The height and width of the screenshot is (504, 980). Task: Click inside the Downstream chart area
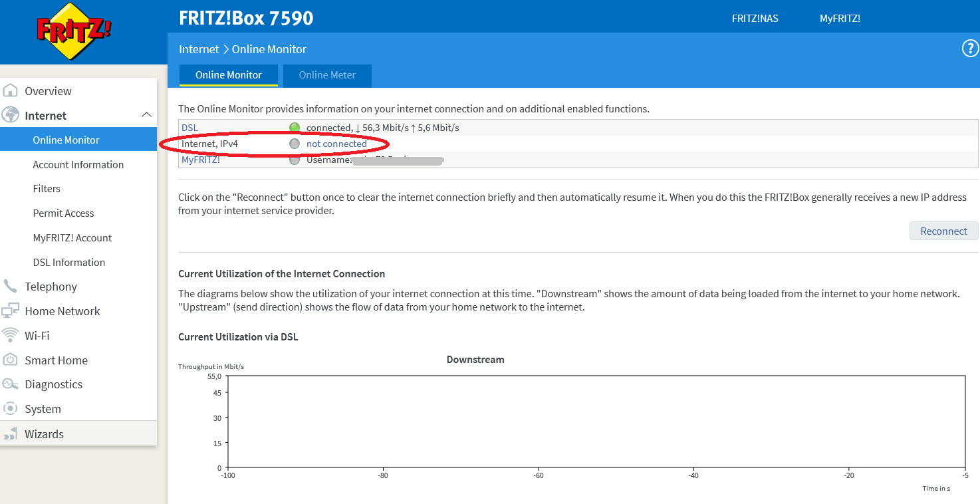tap(596, 422)
